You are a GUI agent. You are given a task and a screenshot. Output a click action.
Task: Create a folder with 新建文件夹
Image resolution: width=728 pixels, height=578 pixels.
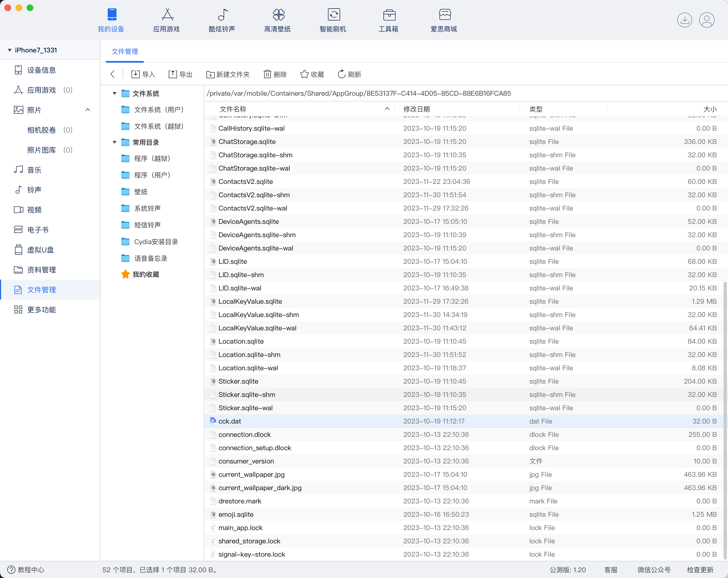pyautogui.click(x=228, y=74)
